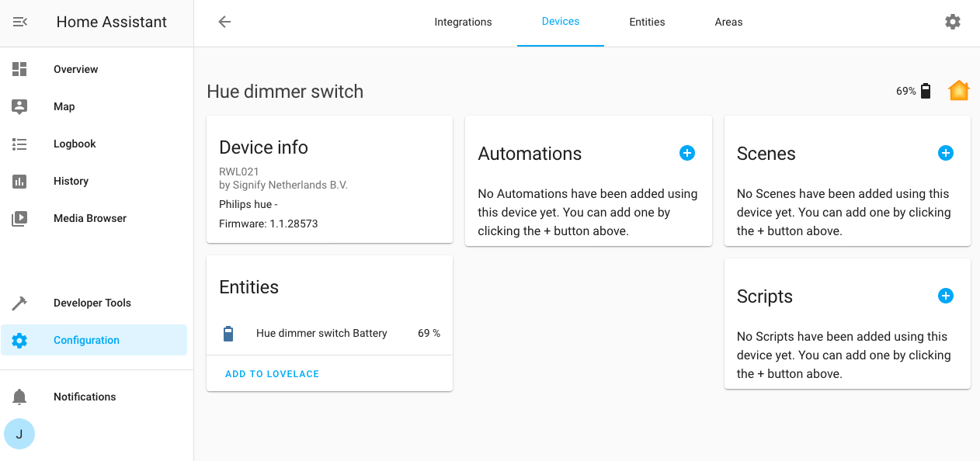Screen dimensions: 980x461
Task: Open the Areas tab
Action: (728, 22)
